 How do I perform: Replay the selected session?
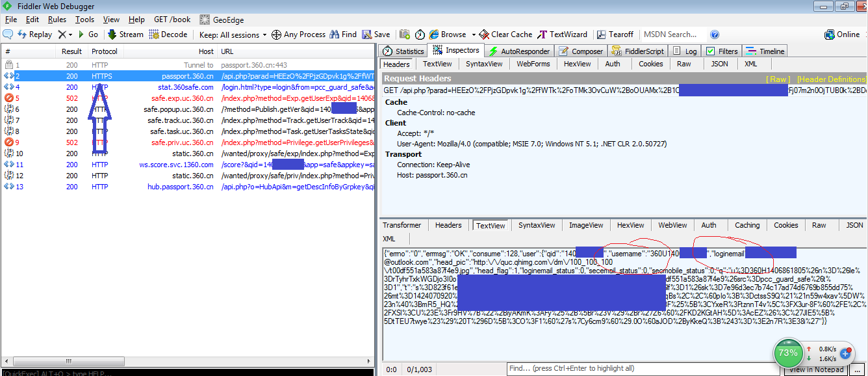(34, 34)
